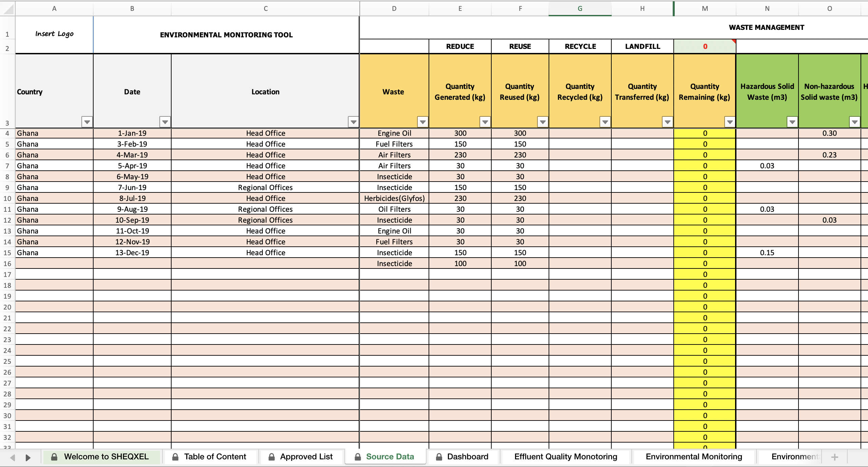Click the ENVIRONMENTAL MONITORING TOOL title cell
868x467 pixels.
click(x=226, y=35)
